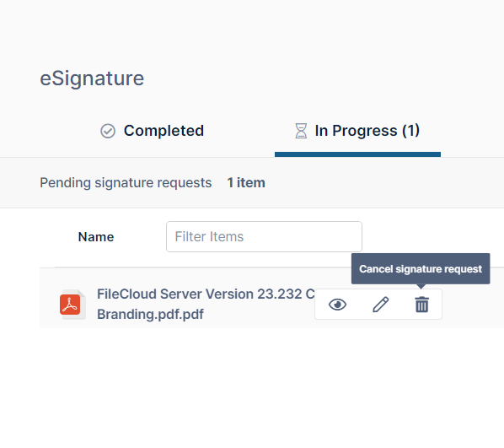
Task: Click the row action toolbar between icons
Action: (359, 305)
